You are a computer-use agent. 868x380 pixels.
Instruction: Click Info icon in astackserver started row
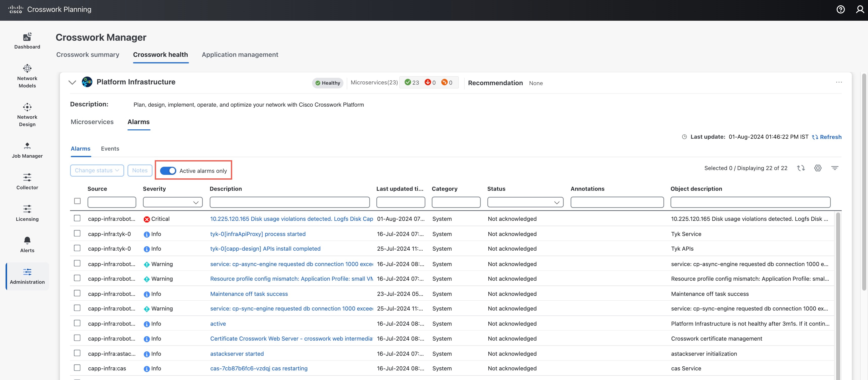coord(147,354)
